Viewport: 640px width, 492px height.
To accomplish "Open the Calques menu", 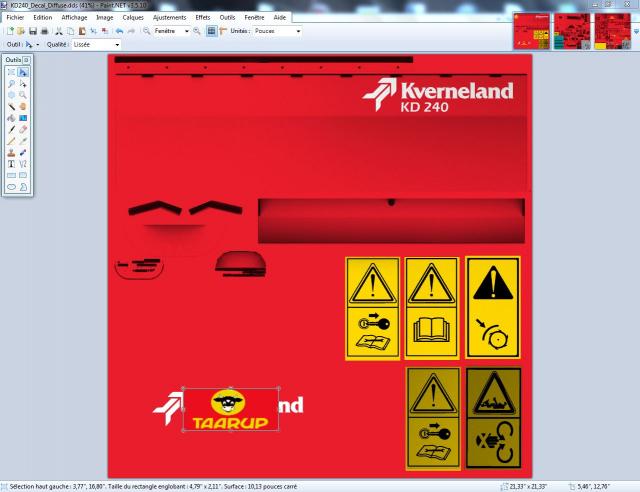I will click(133, 18).
